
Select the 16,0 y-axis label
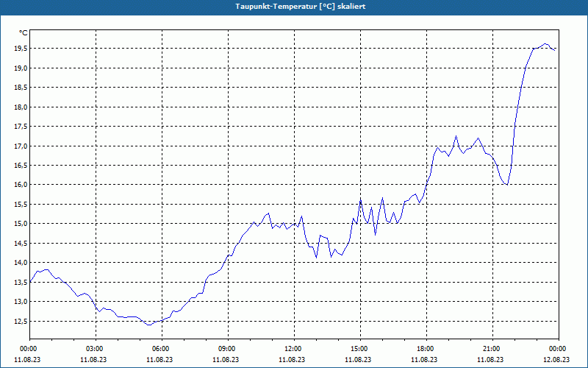[21, 185]
